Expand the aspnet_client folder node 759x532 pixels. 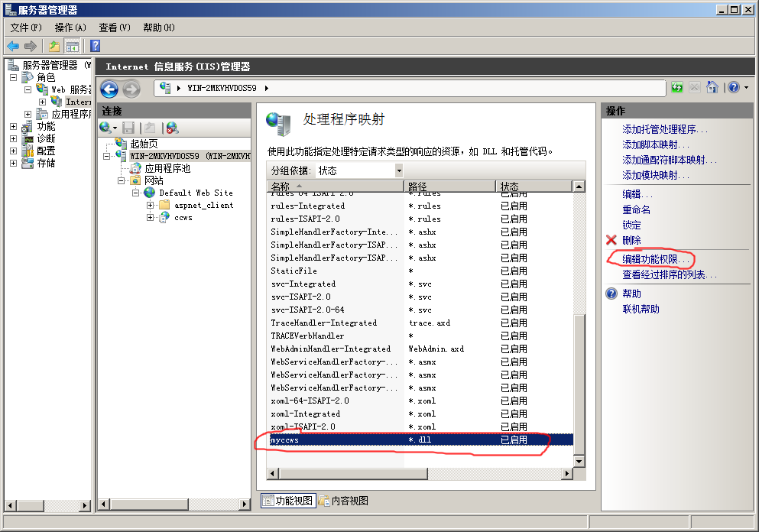tap(151, 206)
